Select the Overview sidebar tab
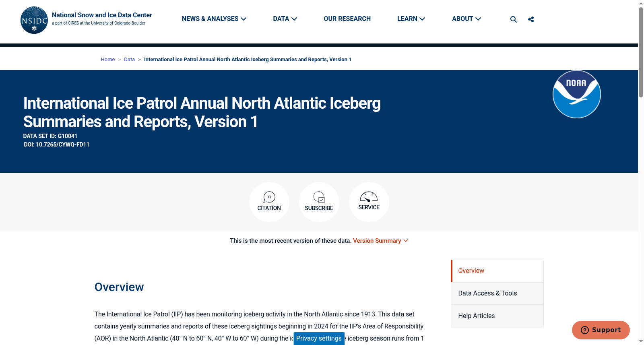 (497, 271)
